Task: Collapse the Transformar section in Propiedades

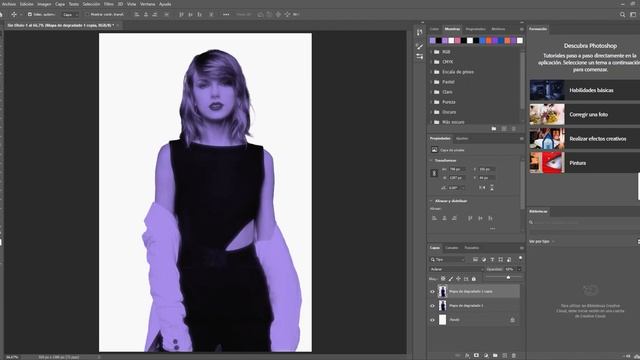Action: pyautogui.click(x=431, y=160)
